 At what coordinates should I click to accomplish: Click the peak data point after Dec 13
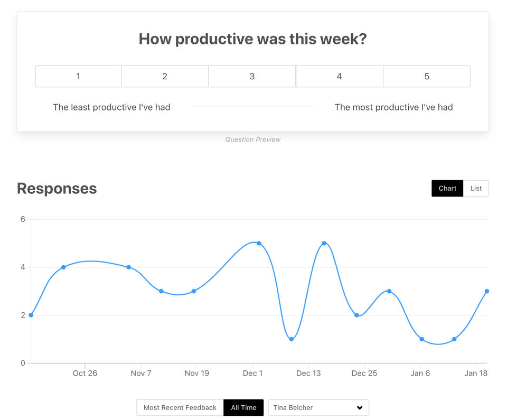pyautogui.click(x=324, y=243)
